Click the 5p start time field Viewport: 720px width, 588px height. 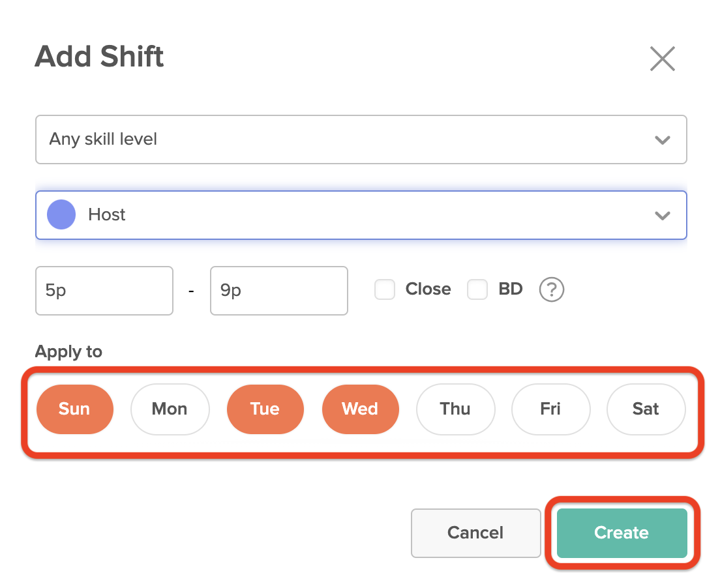(104, 291)
